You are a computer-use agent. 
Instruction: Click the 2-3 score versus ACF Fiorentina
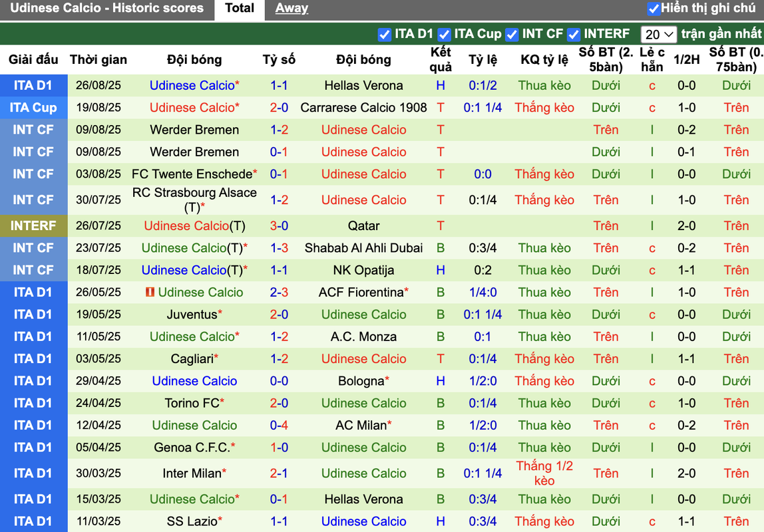click(279, 292)
